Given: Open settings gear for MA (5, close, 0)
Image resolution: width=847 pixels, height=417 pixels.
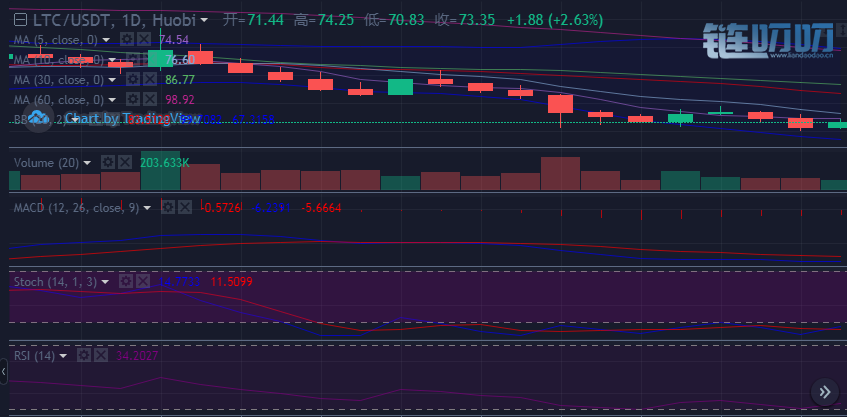Looking at the screenshot, I should (126, 39).
